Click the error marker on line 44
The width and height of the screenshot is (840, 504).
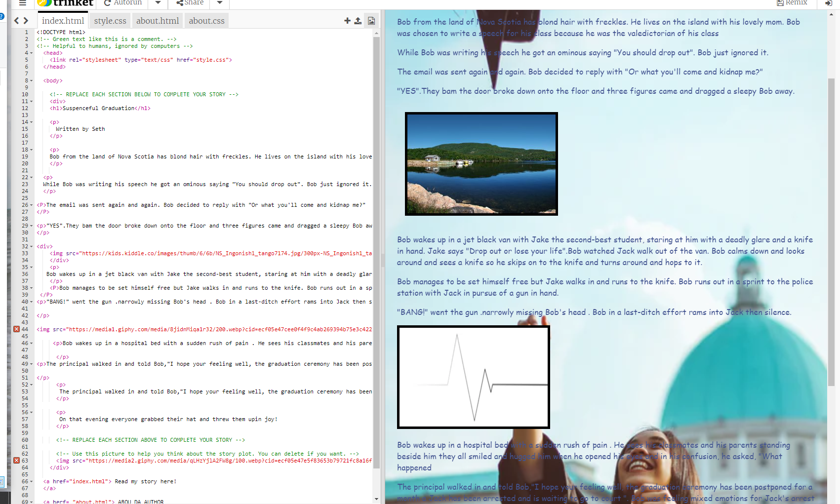click(16, 329)
